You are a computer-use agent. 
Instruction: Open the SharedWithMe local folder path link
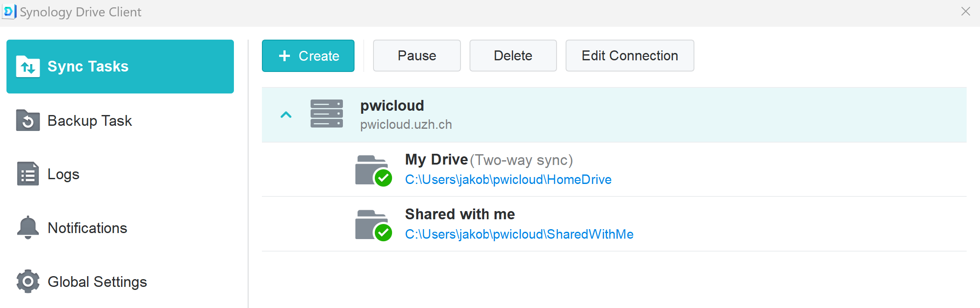519,234
